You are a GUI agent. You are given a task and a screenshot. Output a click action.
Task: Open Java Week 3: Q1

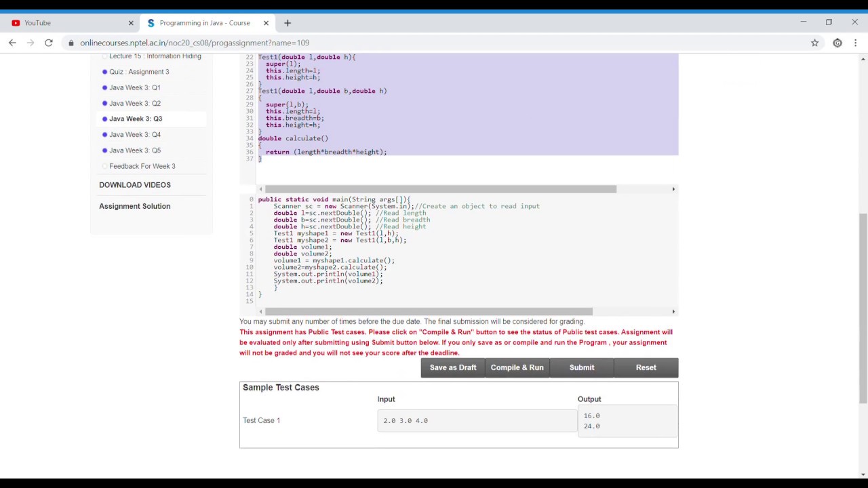(135, 87)
